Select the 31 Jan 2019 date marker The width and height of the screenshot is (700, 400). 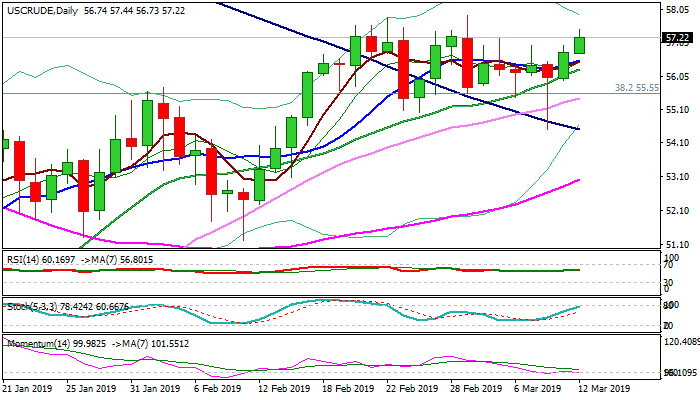pyautogui.click(x=157, y=388)
